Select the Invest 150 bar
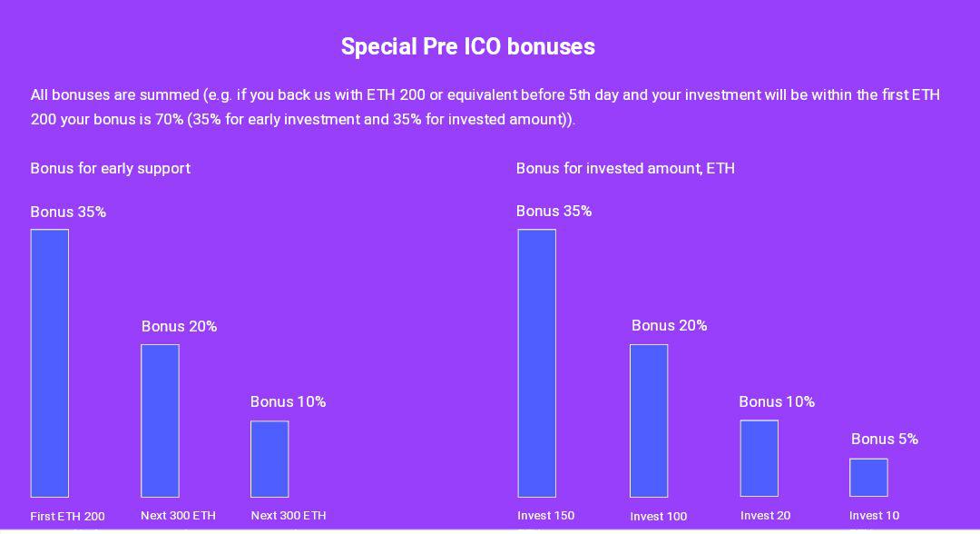The height and width of the screenshot is (534, 980). 537,363
